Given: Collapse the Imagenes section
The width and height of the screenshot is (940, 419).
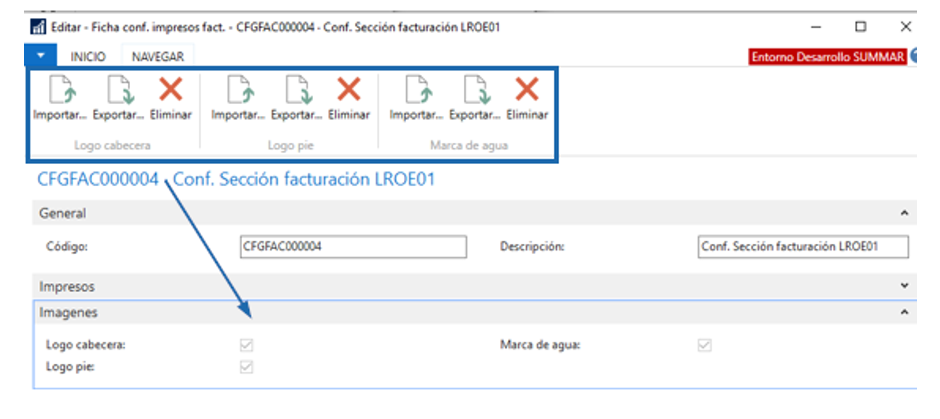Looking at the screenshot, I should coord(905,313).
